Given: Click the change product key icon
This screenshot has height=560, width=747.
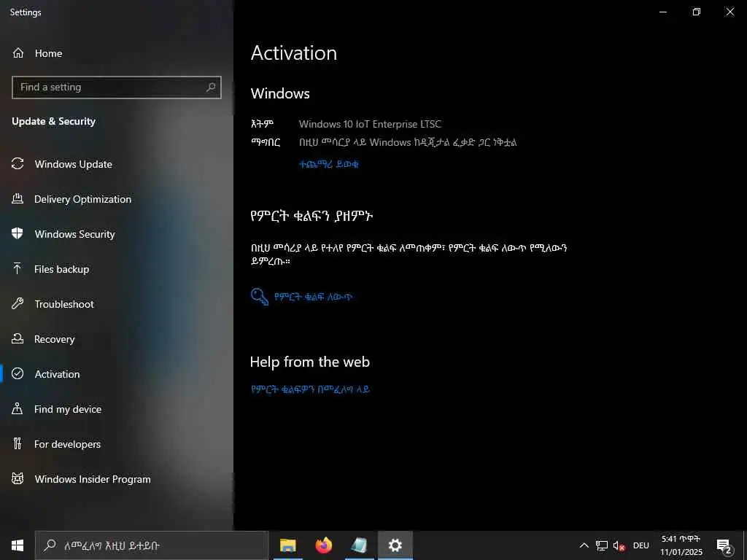Looking at the screenshot, I should 260,296.
